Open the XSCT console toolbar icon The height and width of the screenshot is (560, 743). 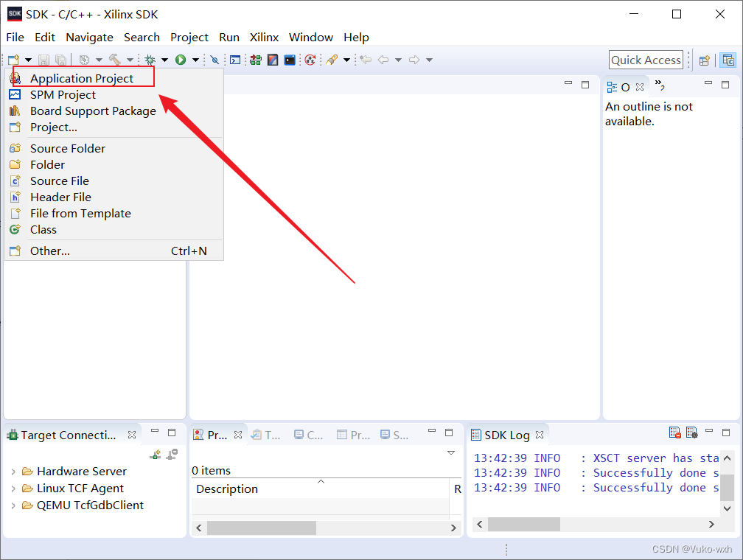coord(235,60)
